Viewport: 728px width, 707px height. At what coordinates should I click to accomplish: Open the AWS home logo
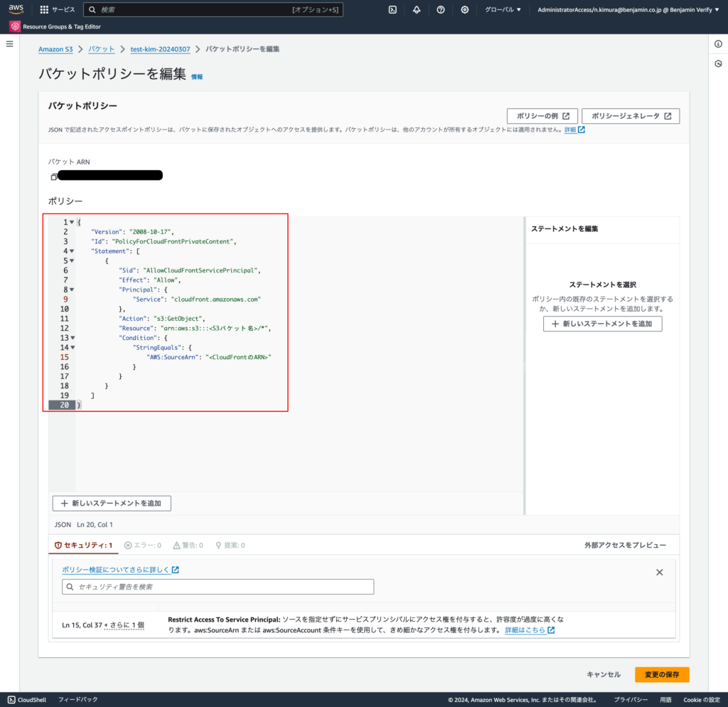[x=16, y=9]
